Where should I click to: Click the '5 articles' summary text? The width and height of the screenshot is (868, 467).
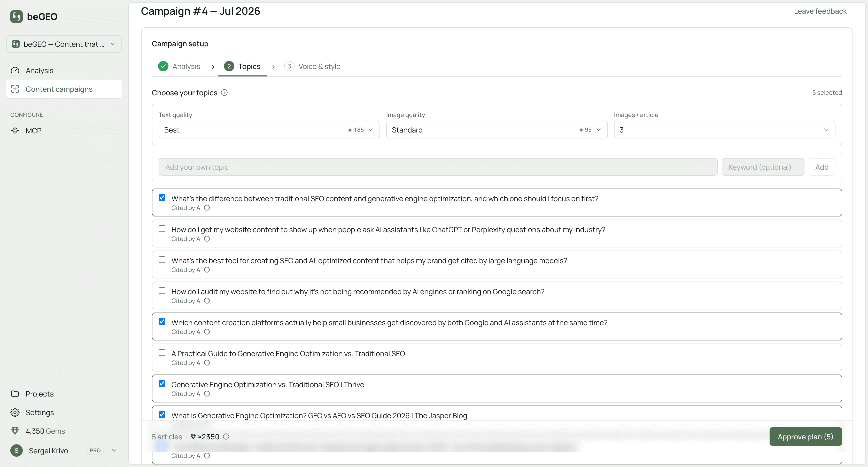click(167, 437)
